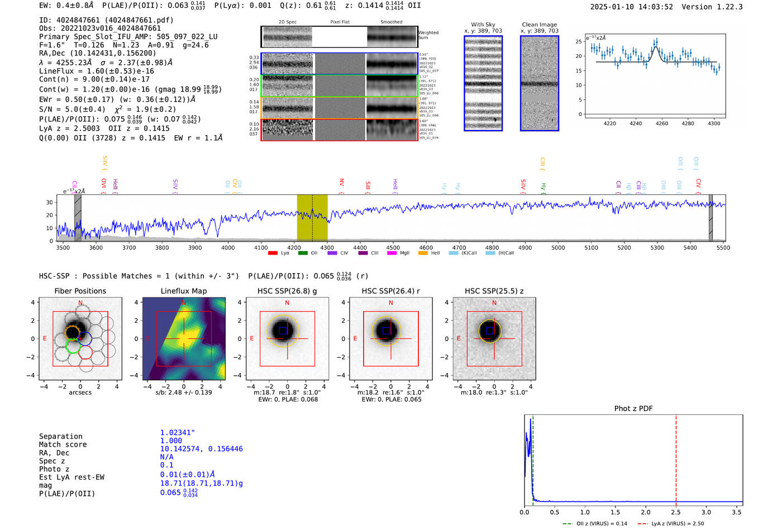782x532 pixels.
Task: Click the red Lyα legend swatch
Action: [x=273, y=253]
